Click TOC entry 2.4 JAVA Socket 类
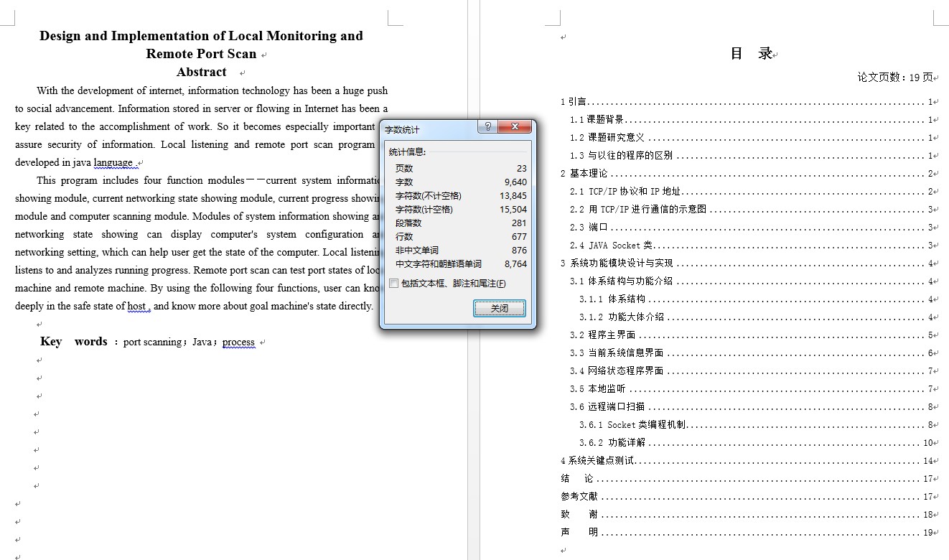The width and height of the screenshot is (949, 560). [752, 246]
